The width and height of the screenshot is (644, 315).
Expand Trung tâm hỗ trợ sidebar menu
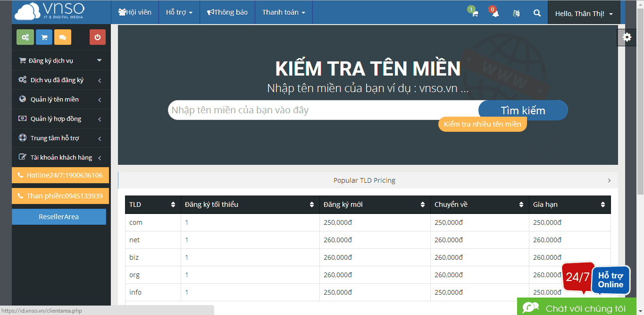(x=61, y=138)
